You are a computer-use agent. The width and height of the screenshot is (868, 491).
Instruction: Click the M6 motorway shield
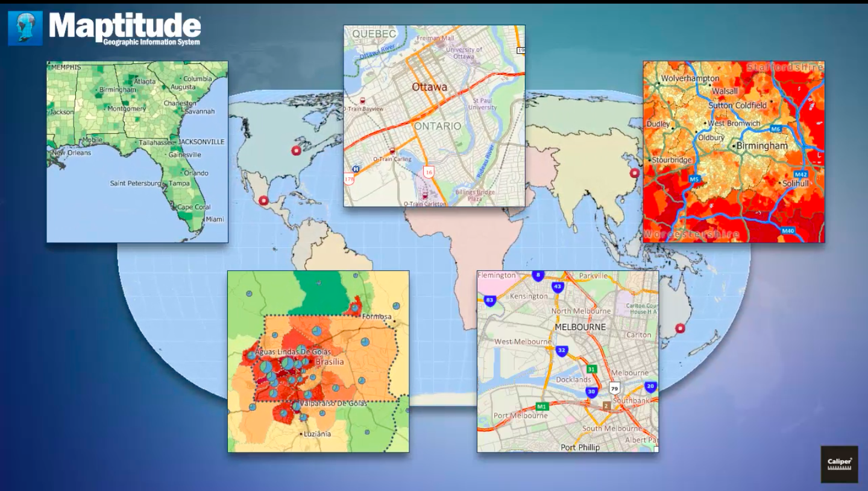point(776,129)
